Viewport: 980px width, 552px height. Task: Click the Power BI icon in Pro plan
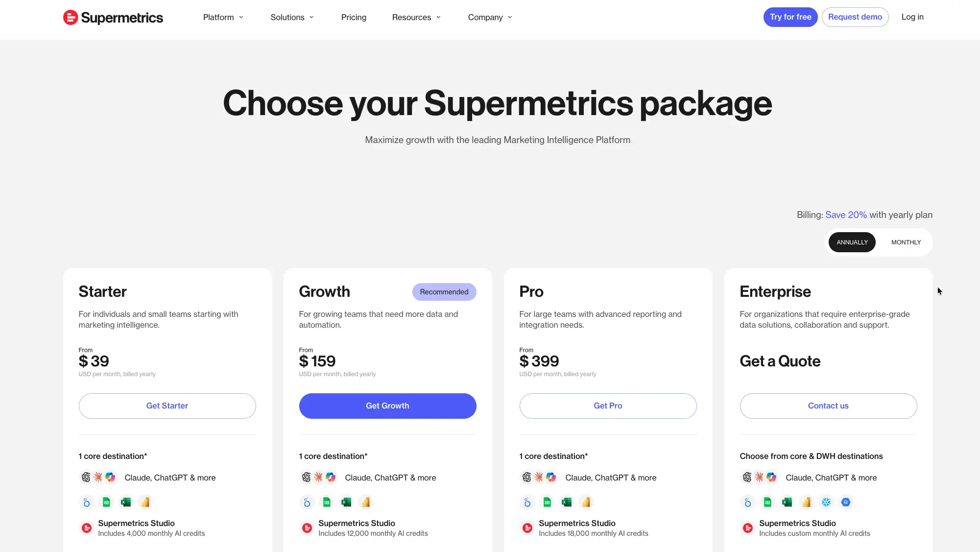tap(586, 502)
